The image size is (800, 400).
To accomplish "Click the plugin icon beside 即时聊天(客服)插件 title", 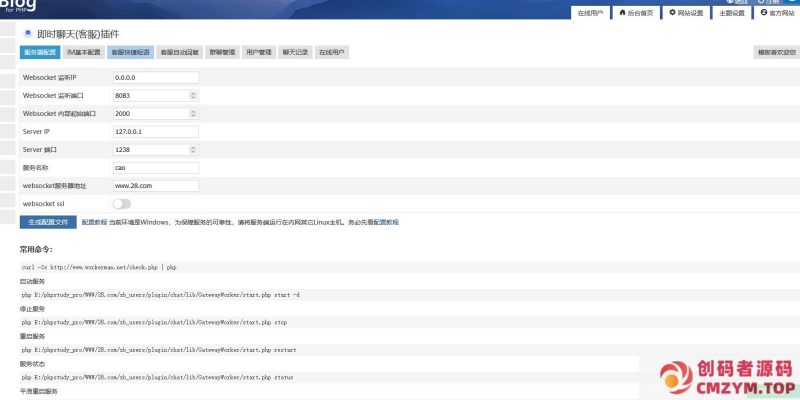I will (27, 34).
